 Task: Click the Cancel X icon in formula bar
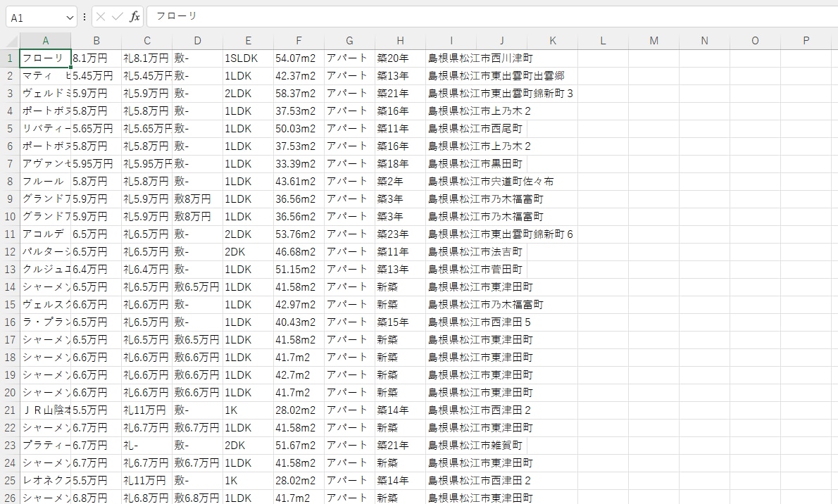[x=101, y=17]
